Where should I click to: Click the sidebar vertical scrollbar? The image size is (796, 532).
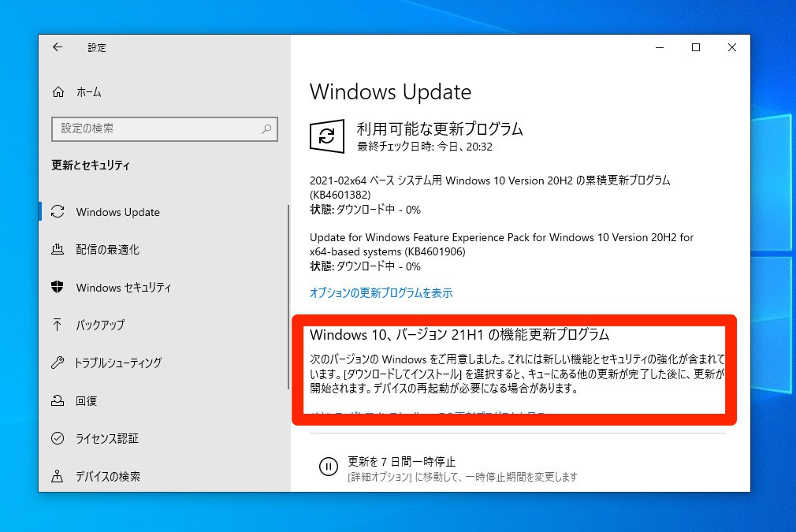click(288, 297)
